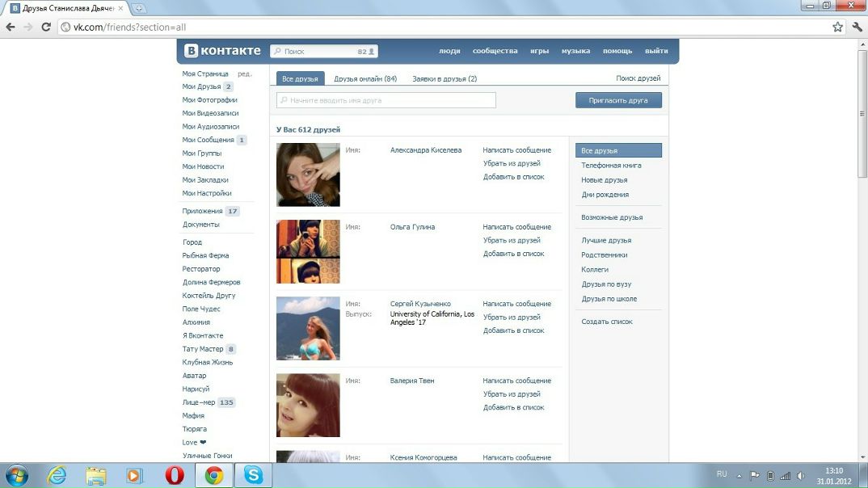This screenshot has height=488, width=868.
Task: Click the volume icon in system tray
Action: pyautogui.click(x=800, y=475)
